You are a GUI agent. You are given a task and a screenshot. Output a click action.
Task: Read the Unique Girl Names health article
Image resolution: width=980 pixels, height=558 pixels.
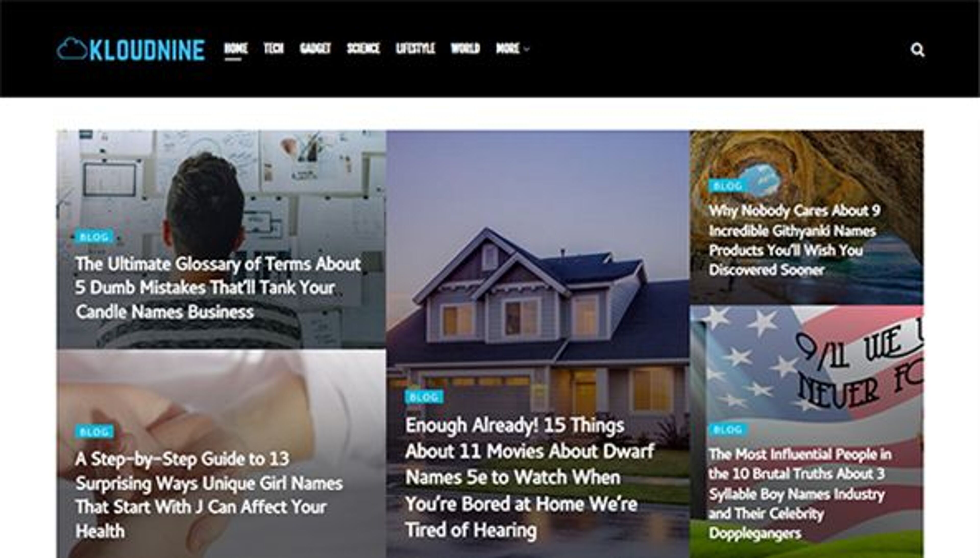click(209, 495)
